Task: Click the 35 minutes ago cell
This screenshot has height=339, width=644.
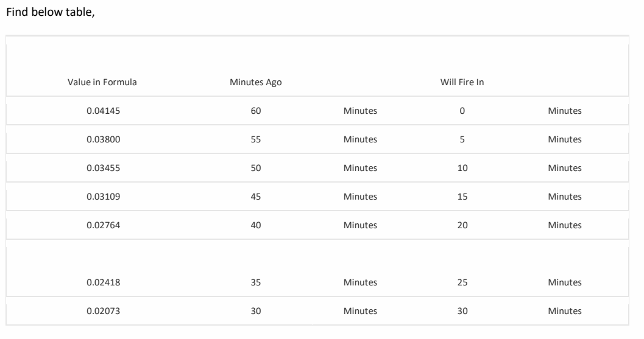Action: pos(255,282)
